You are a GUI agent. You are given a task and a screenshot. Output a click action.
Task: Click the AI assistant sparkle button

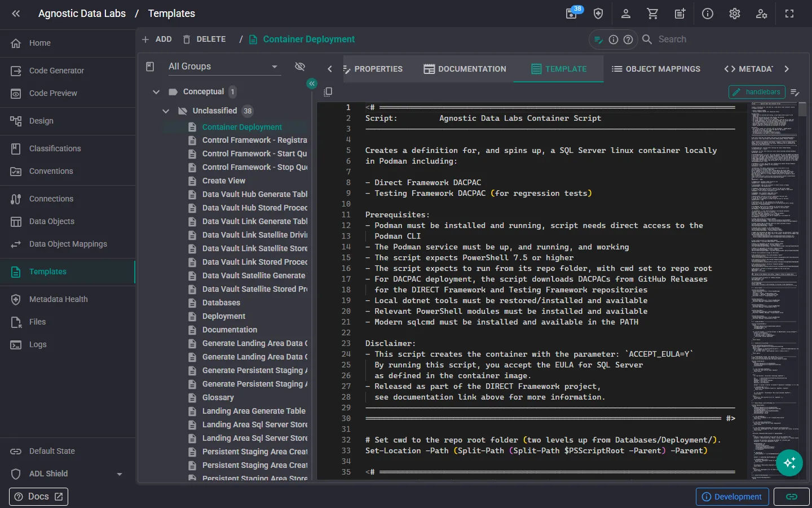pyautogui.click(x=789, y=463)
